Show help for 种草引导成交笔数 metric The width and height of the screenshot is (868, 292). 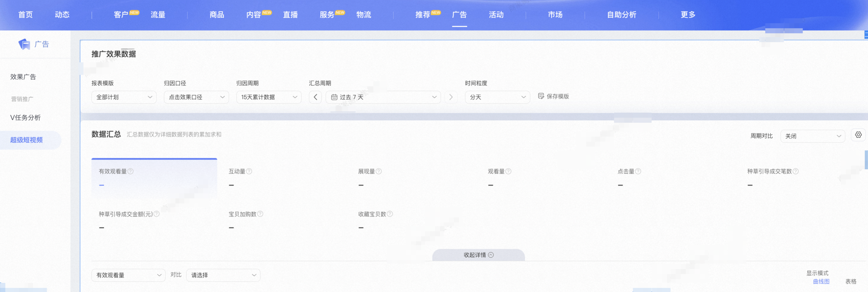point(796,171)
